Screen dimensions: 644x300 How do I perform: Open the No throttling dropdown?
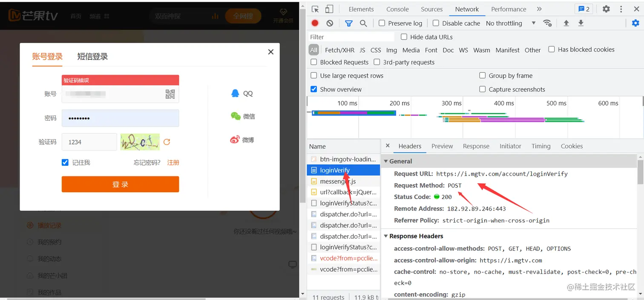pyautogui.click(x=511, y=23)
